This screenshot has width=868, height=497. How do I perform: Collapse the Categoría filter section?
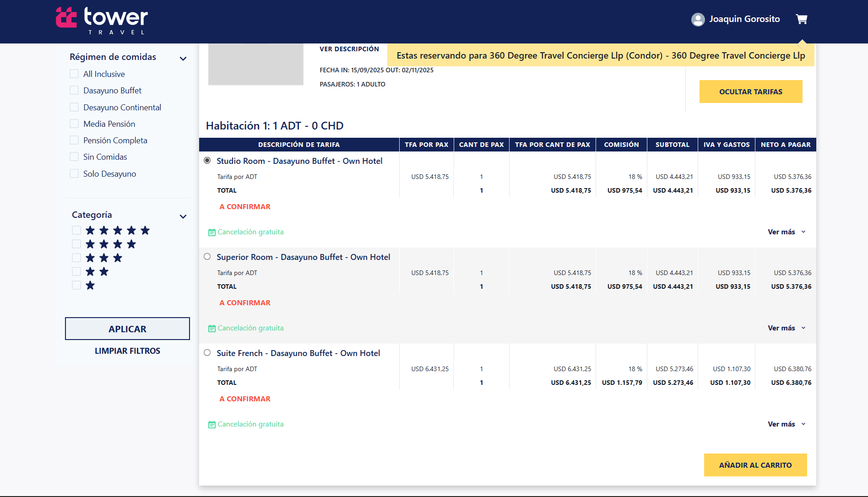click(x=183, y=216)
